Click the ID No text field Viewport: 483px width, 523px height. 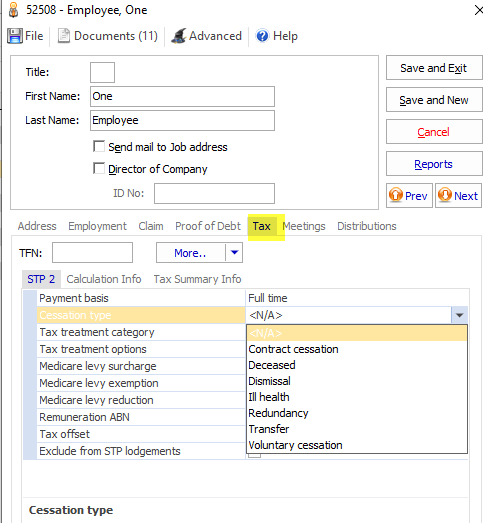coord(214,193)
